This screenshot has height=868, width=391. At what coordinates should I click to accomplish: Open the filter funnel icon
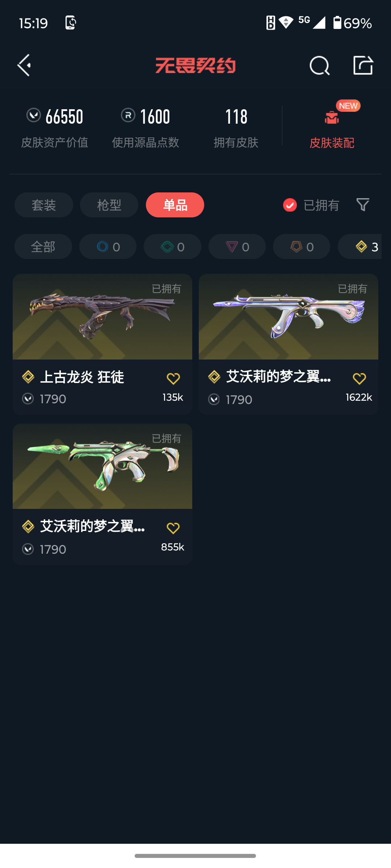click(363, 205)
